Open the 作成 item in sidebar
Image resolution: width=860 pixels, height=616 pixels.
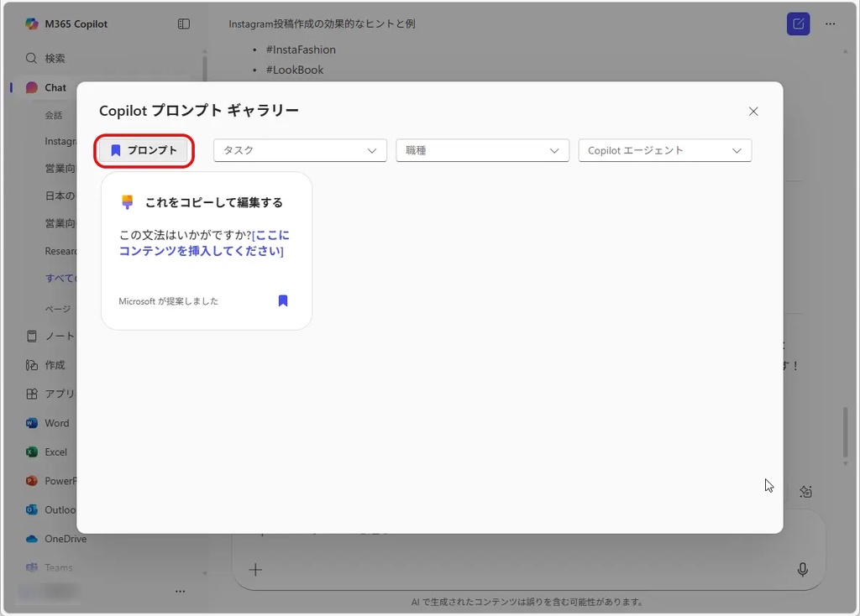click(x=55, y=365)
